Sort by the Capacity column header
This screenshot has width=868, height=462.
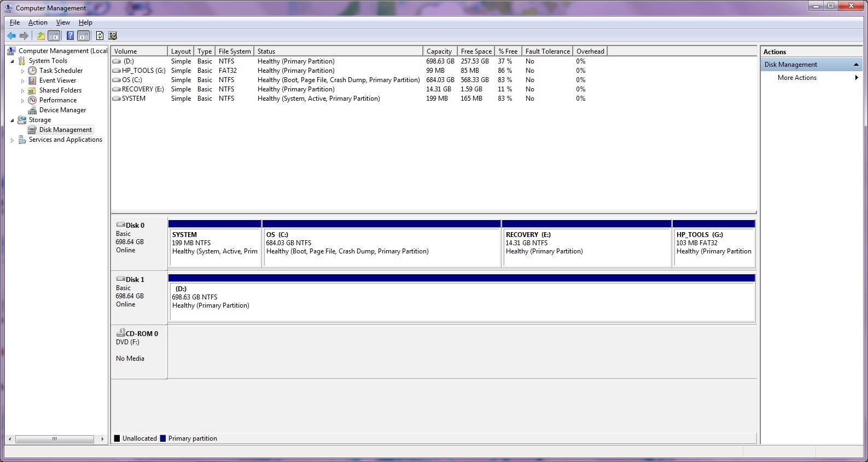point(440,51)
